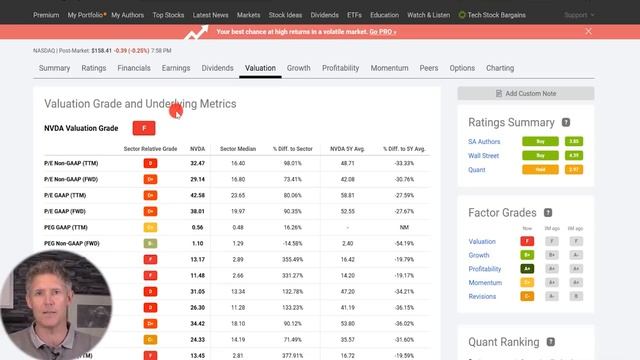Click the P/E GAAP (FWD) row label
This screenshot has height=360, width=640.
tap(65, 211)
